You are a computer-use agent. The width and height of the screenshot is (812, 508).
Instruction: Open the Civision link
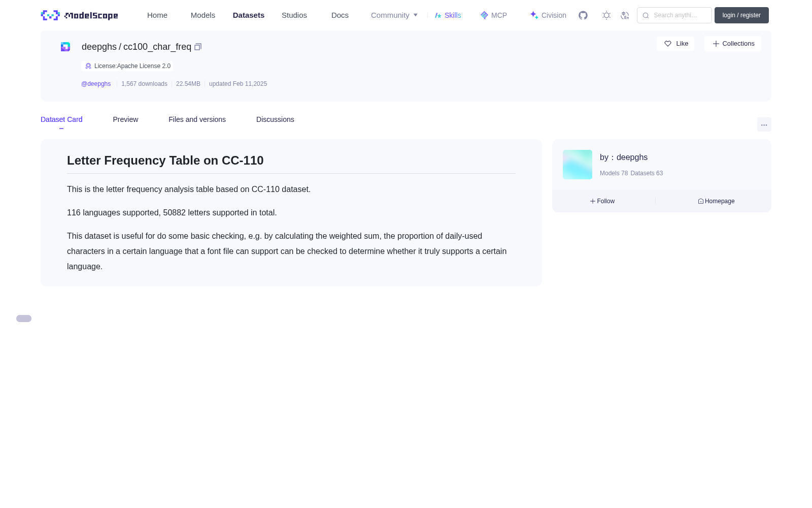pyautogui.click(x=548, y=15)
